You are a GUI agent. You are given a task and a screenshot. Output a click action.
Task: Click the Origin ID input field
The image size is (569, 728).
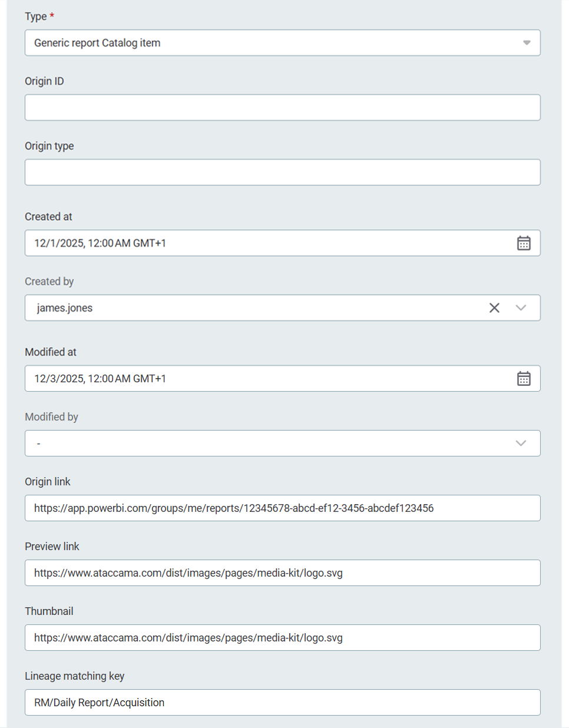coord(282,108)
